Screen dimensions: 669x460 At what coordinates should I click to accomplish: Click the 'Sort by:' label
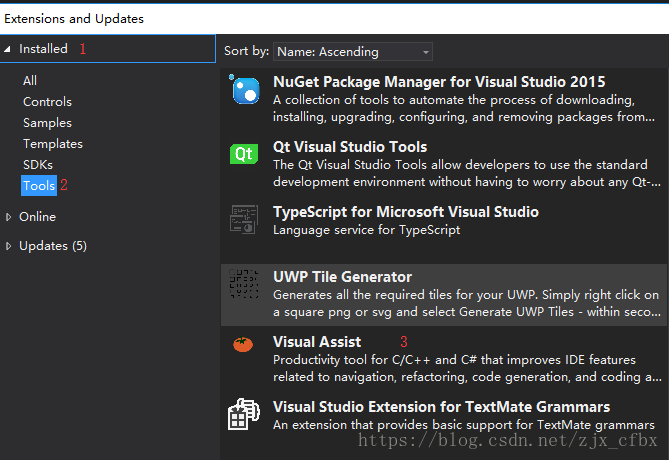(x=246, y=51)
